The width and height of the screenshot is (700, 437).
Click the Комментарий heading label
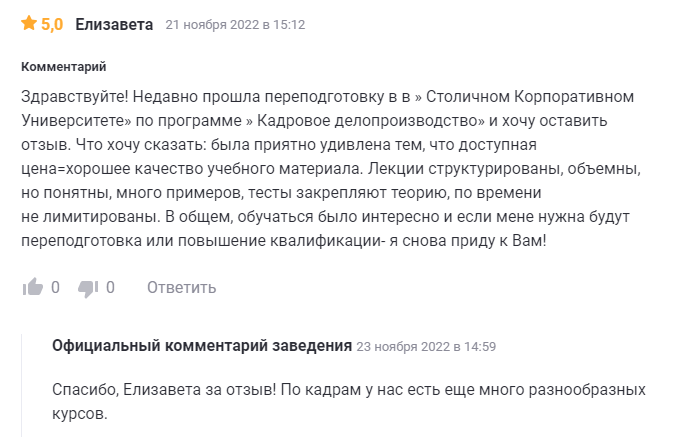pyautogui.click(x=63, y=67)
